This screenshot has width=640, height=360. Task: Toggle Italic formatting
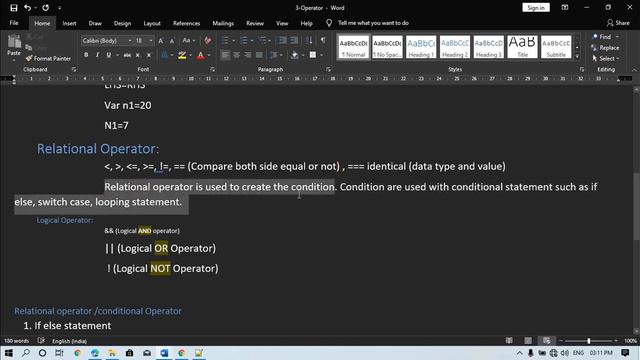pos(97,55)
